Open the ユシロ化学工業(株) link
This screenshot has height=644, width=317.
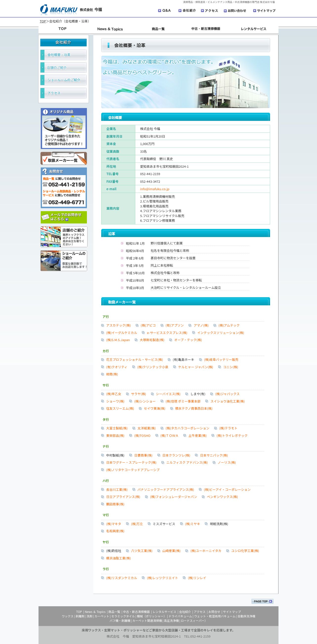[x=245, y=551]
